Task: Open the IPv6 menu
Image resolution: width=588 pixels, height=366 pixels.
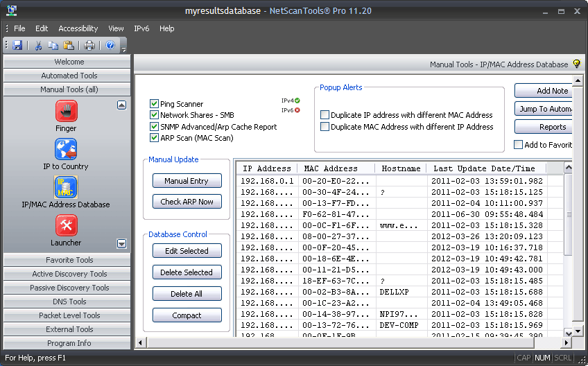Action: pyautogui.click(x=141, y=28)
